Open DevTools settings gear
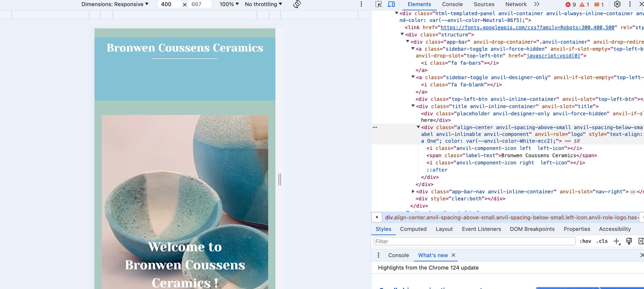This screenshot has height=289, width=644. pos(617,4)
